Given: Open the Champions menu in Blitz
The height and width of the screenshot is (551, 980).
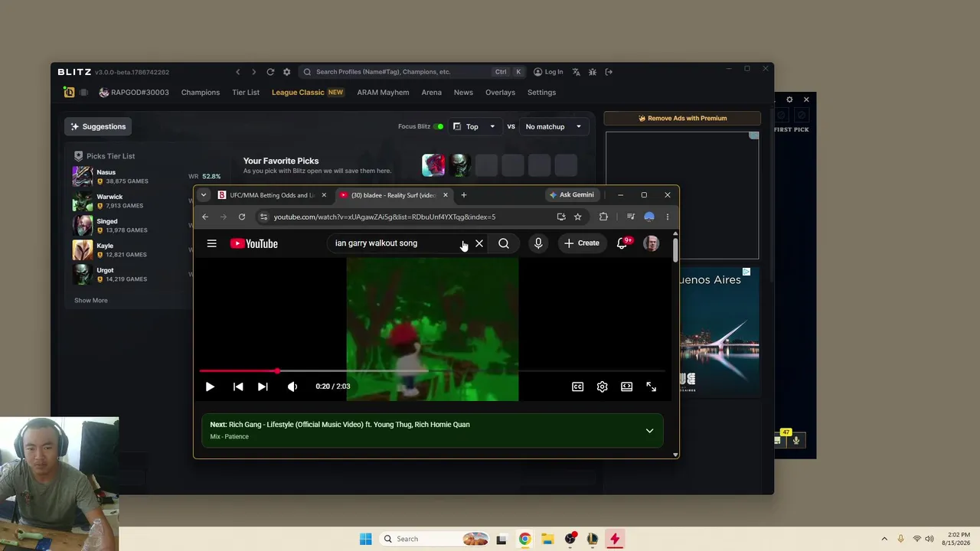Looking at the screenshot, I should pyautogui.click(x=201, y=93).
